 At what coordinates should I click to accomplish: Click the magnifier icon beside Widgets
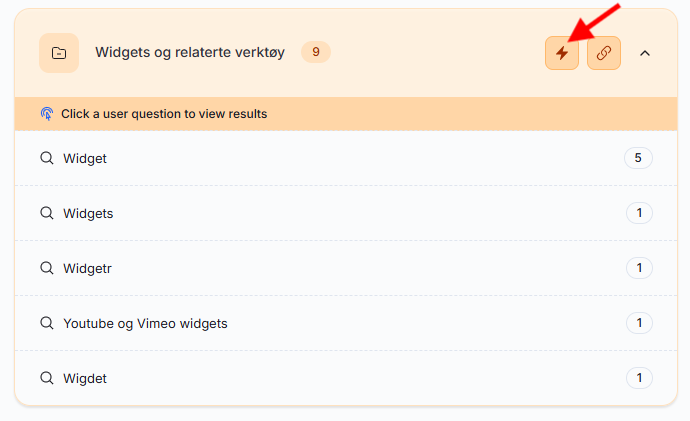[x=46, y=213]
